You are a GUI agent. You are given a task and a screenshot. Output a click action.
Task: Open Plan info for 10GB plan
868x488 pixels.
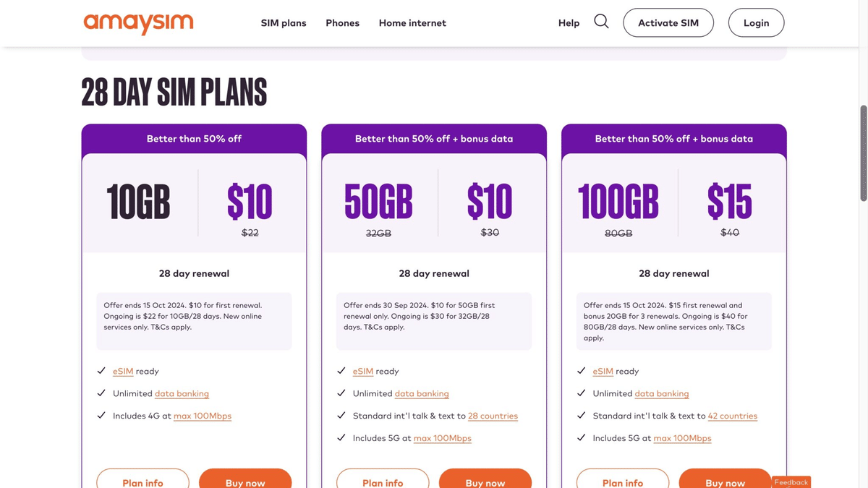(142, 480)
